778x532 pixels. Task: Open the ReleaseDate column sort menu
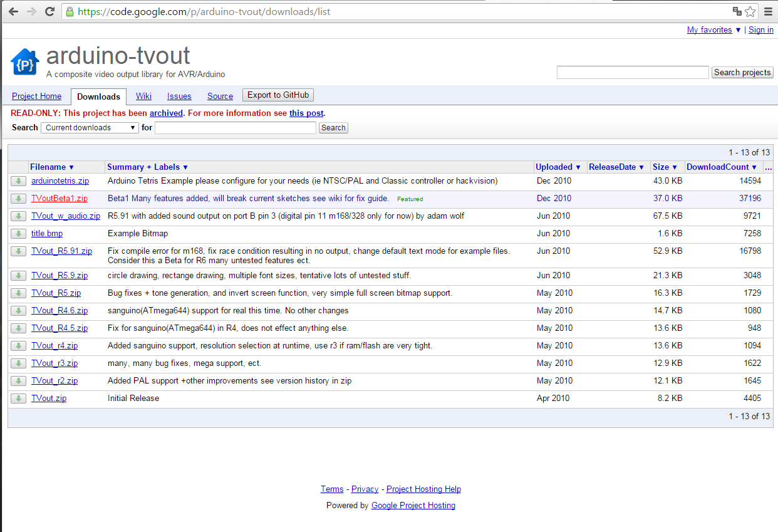(x=616, y=167)
